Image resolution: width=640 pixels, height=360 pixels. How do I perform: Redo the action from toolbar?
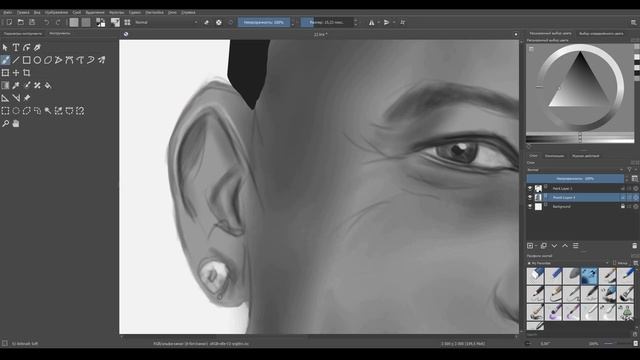click(58, 22)
